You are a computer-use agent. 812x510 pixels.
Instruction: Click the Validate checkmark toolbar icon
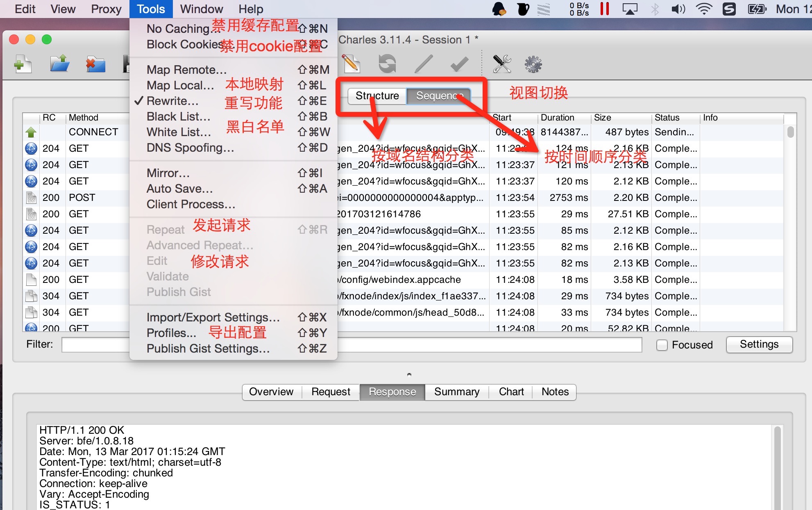(x=459, y=64)
